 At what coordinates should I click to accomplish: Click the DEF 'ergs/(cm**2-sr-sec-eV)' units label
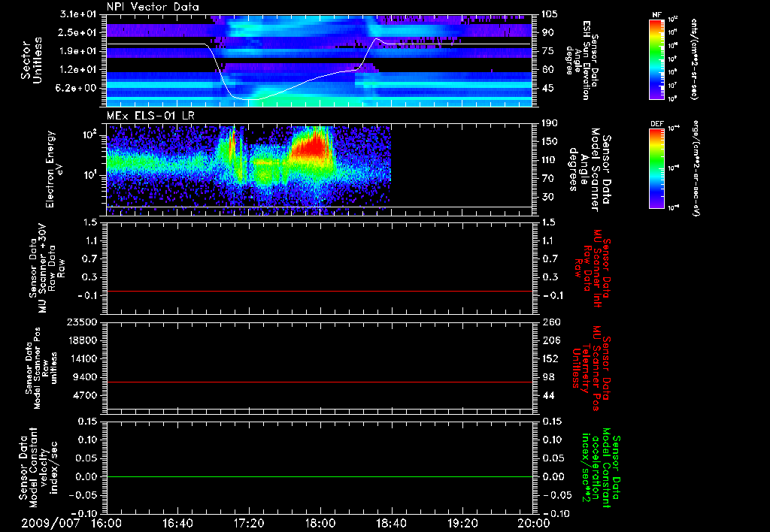[x=696, y=168]
